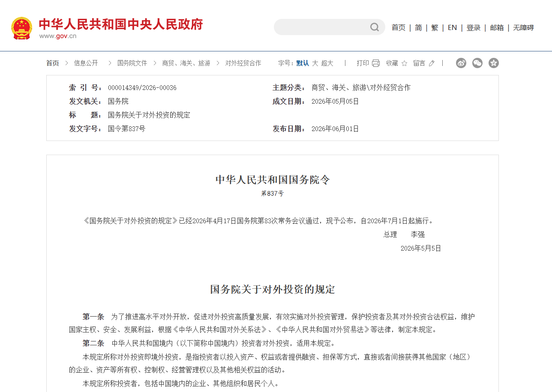Focus the site search input field
The height and width of the screenshot is (392, 552).
(321, 27)
